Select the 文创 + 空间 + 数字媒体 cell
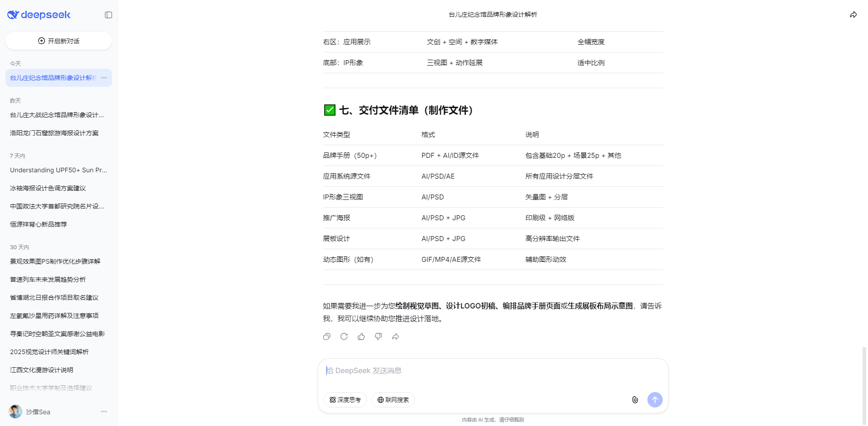This screenshot has height=426, width=868. point(462,42)
